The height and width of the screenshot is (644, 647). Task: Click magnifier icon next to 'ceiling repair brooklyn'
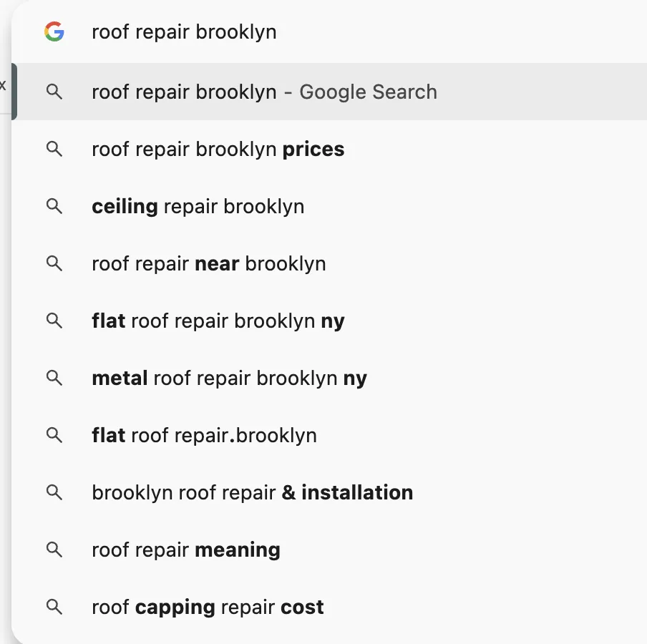[54, 206]
